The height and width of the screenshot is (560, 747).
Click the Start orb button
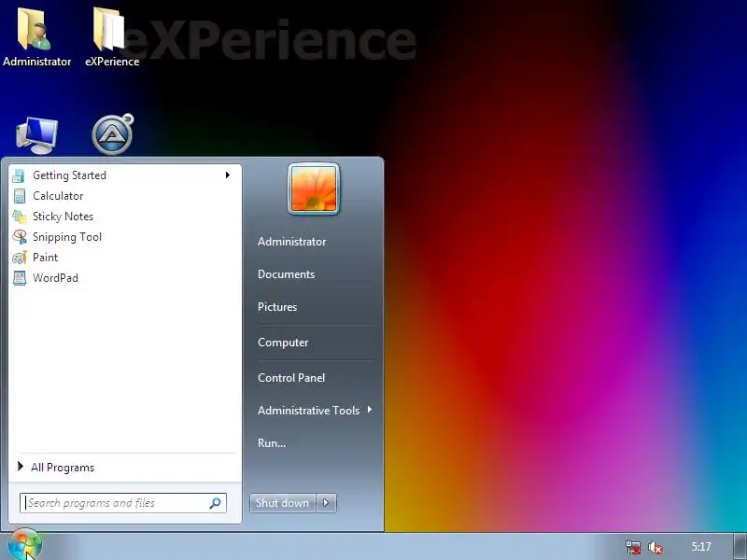click(24, 545)
